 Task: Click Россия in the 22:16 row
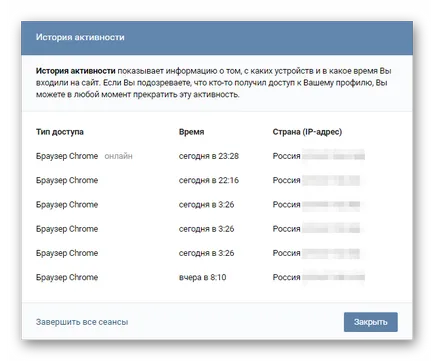(x=286, y=180)
